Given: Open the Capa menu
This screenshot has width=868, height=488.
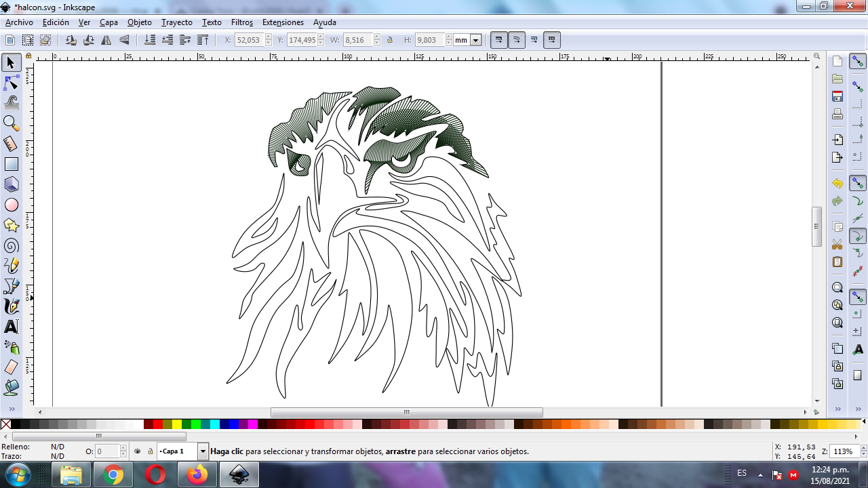Looking at the screenshot, I should click(x=108, y=22).
